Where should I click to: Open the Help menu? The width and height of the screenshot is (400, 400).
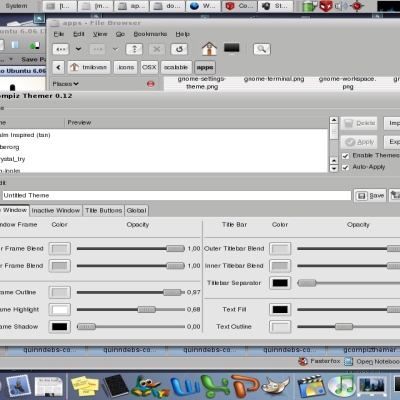183,34
